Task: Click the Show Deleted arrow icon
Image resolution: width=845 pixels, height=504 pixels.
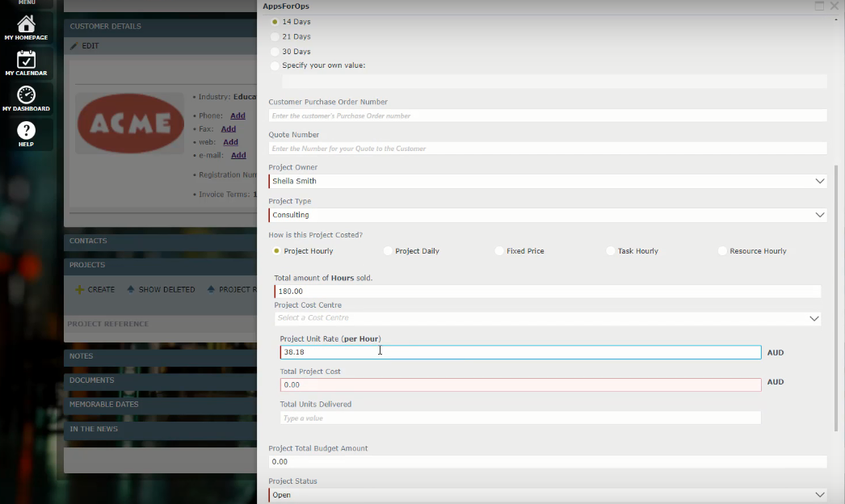Action: [130, 289]
